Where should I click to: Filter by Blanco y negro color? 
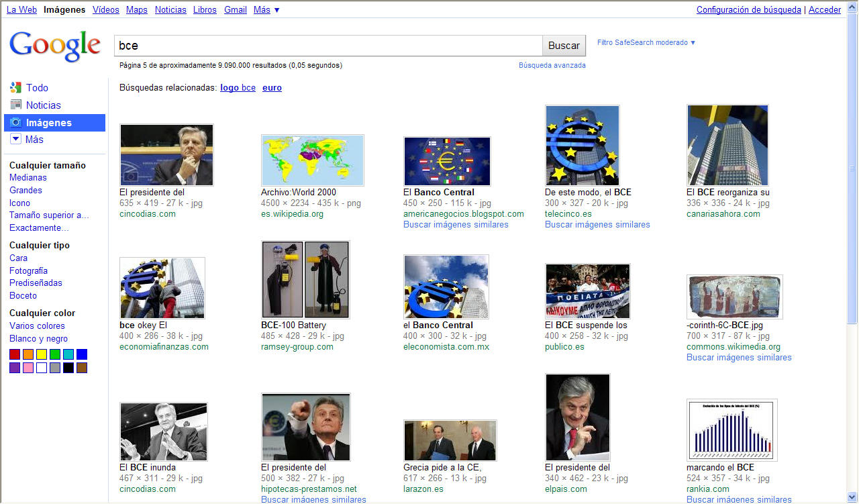coord(38,339)
